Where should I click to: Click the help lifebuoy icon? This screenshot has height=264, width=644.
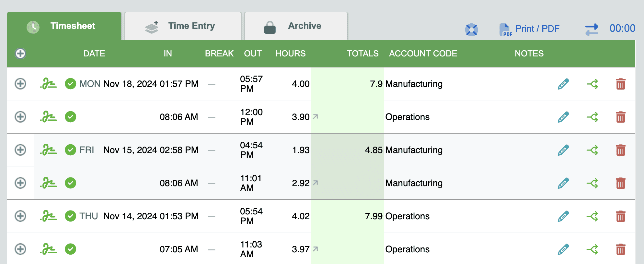471,30
